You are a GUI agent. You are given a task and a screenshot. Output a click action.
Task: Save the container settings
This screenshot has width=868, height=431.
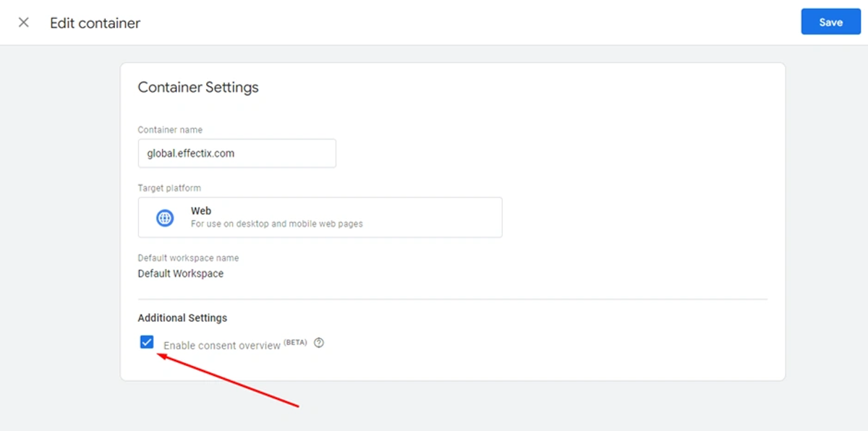click(830, 22)
